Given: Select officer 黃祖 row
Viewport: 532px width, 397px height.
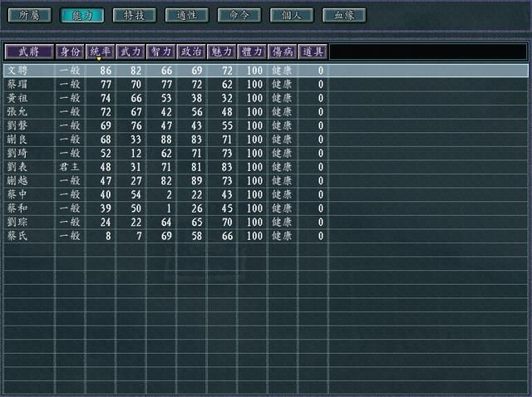Looking at the screenshot, I should [17, 98].
